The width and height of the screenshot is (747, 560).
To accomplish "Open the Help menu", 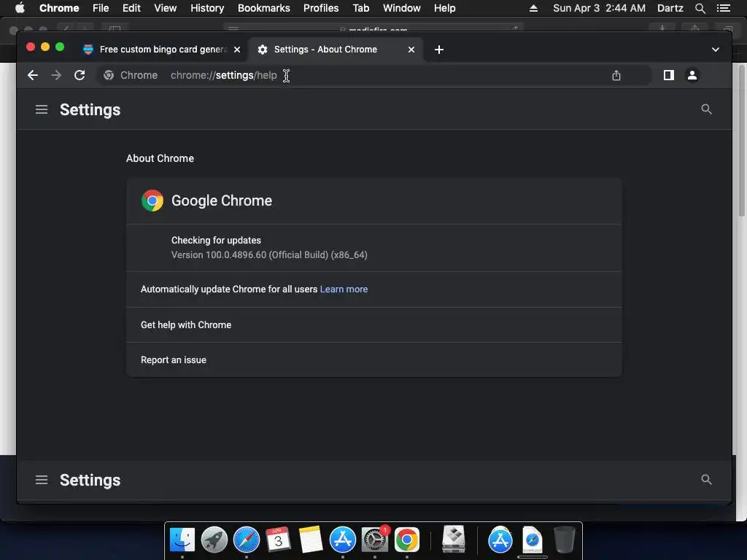I will (444, 8).
